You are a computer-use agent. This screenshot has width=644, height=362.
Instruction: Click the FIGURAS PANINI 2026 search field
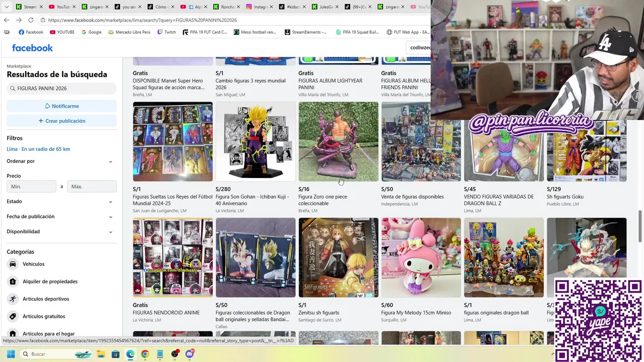61,88
